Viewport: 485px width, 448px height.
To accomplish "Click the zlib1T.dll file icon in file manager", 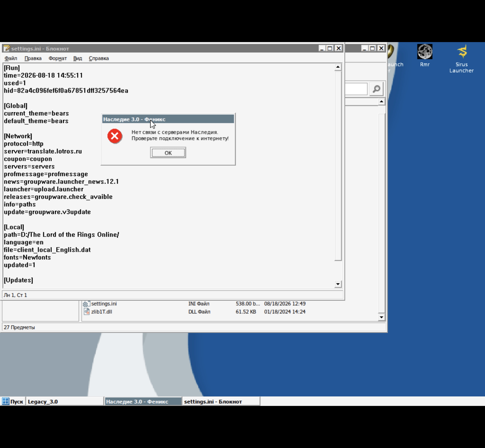I will click(87, 311).
